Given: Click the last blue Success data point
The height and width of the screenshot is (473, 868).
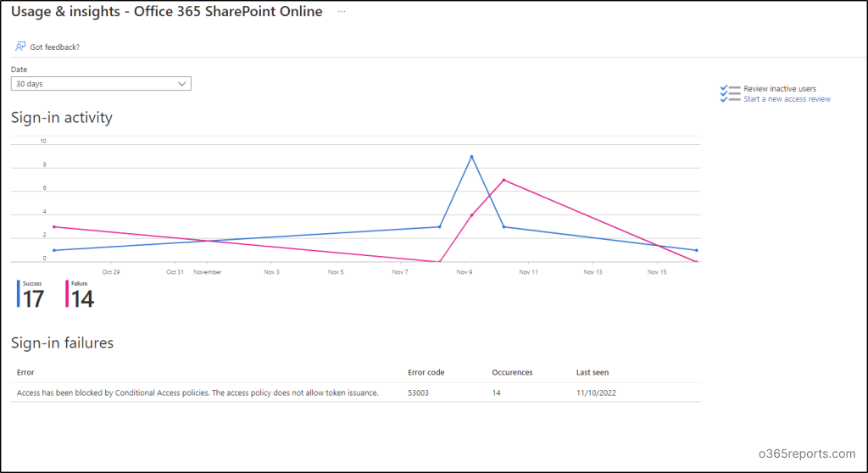Looking at the screenshot, I should tap(697, 250).
